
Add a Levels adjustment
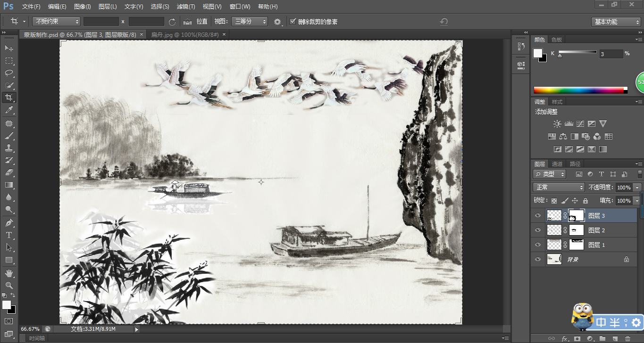point(569,123)
